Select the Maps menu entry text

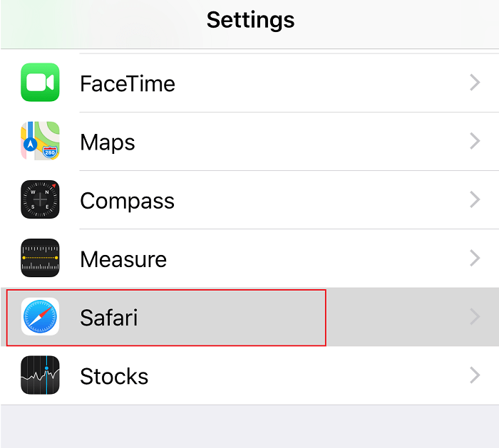[x=108, y=142]
